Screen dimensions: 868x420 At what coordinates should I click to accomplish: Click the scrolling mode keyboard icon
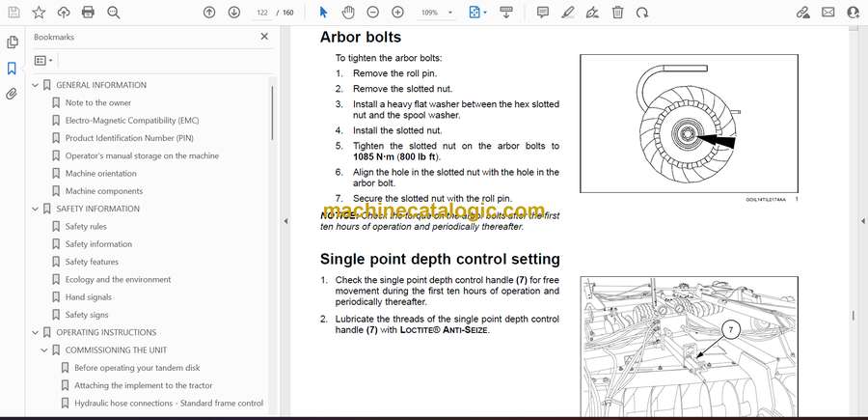click(x=505, y=13)
